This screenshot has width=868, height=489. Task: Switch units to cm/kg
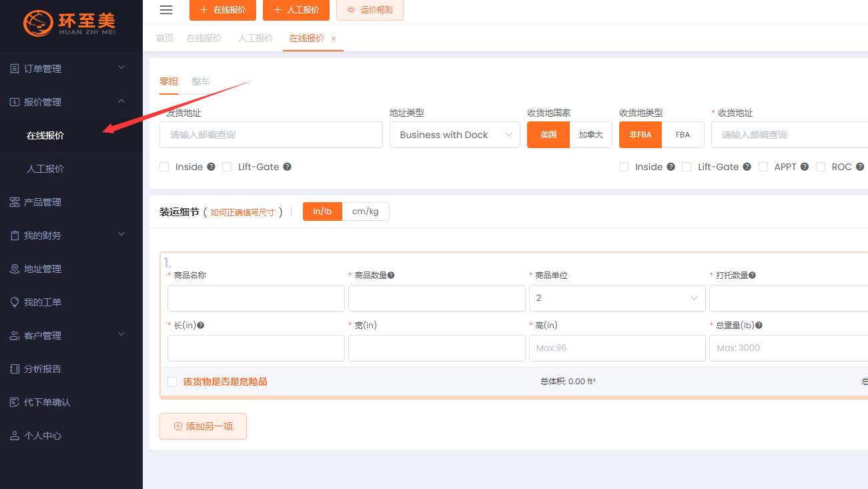coord(365,211)
